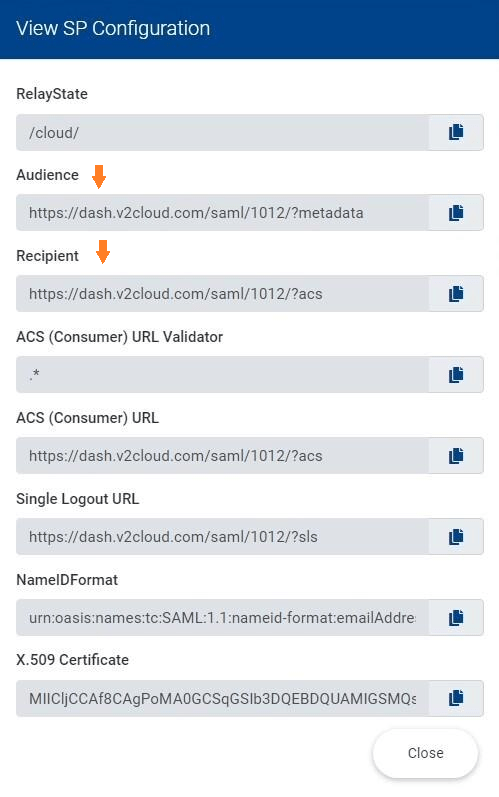Close the SP Configuration dialog
This screenshot has width=499, height=797.
tap(425, 753)
